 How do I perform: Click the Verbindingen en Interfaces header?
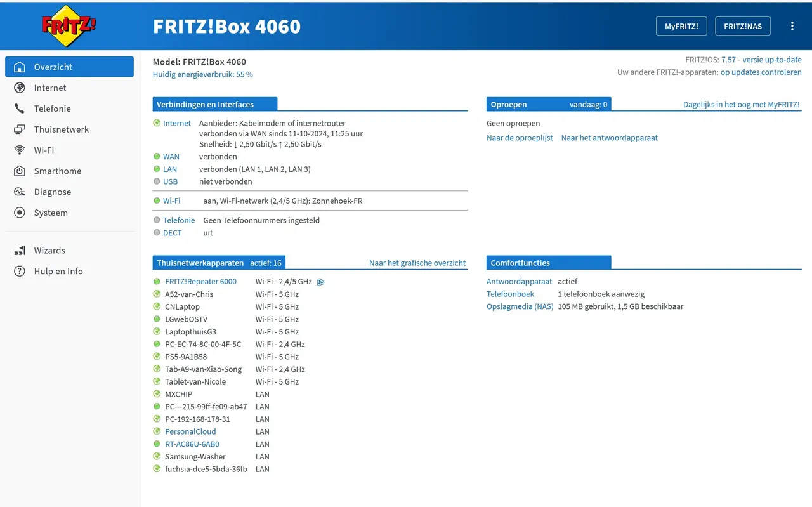tap(215, 105)
